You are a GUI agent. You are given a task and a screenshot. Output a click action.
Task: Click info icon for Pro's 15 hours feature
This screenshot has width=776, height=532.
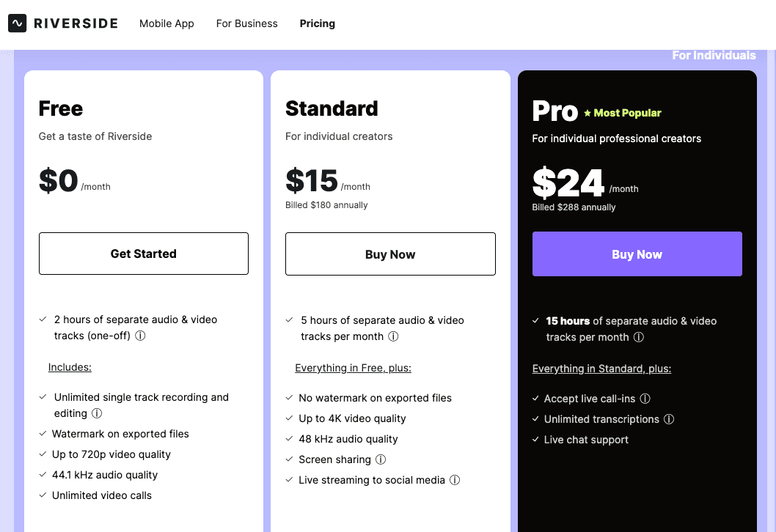pos(639,337)
